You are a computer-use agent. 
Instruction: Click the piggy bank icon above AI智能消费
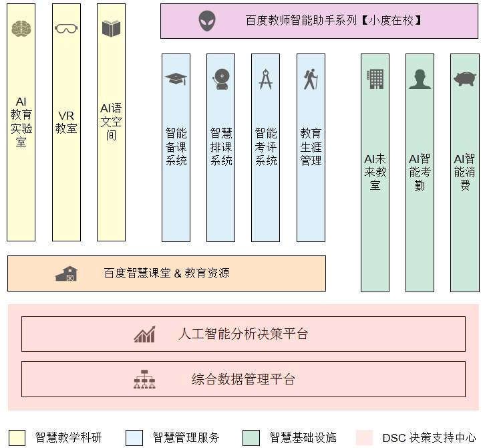pos(464,79)
